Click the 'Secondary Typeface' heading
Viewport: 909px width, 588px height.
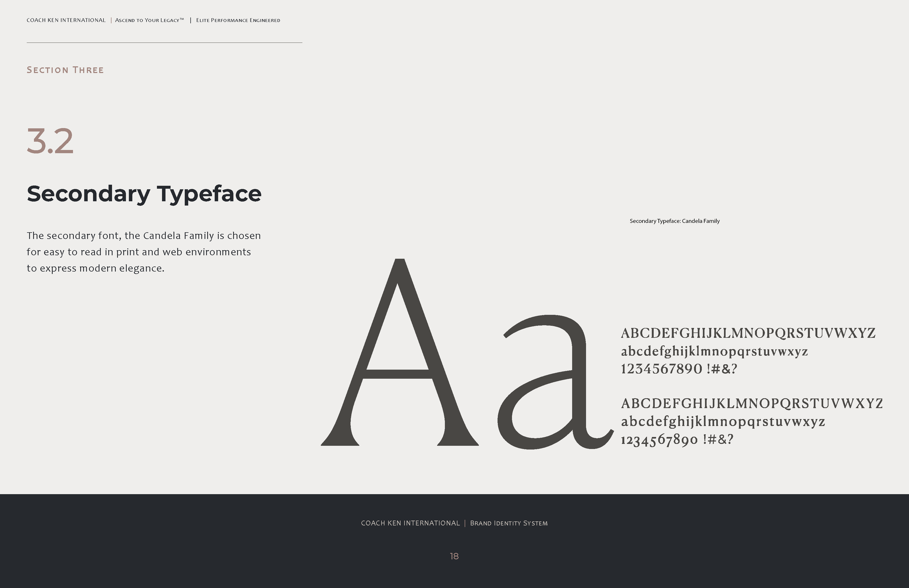click(x=144, y=194)
